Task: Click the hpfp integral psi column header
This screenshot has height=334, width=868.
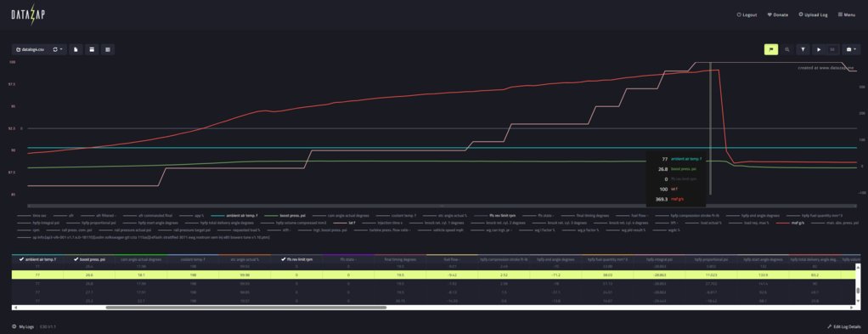Action: (659, 259)
